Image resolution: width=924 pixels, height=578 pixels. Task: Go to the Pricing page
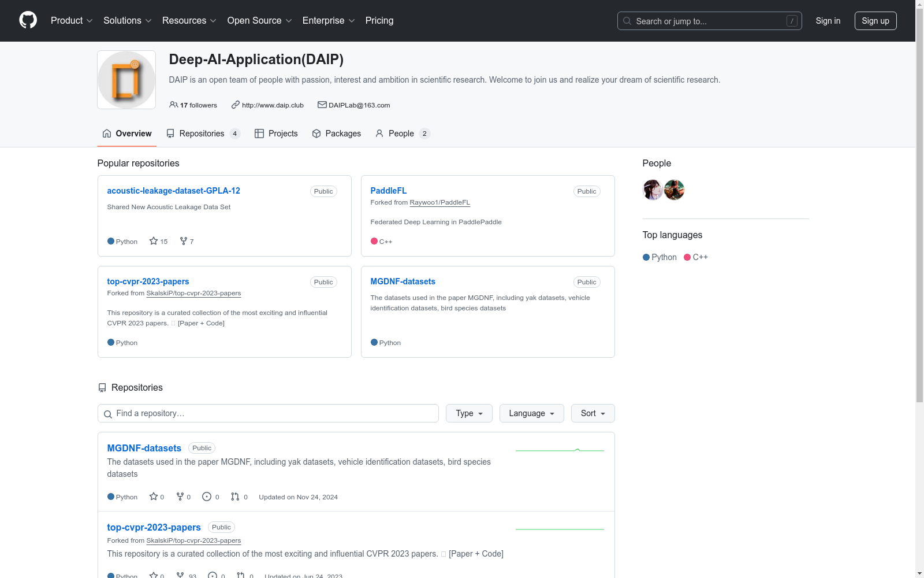379,20
